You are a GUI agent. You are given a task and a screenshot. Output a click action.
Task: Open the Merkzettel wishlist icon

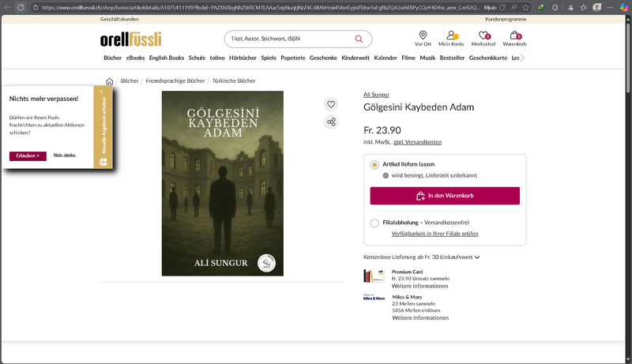(483, 39)
